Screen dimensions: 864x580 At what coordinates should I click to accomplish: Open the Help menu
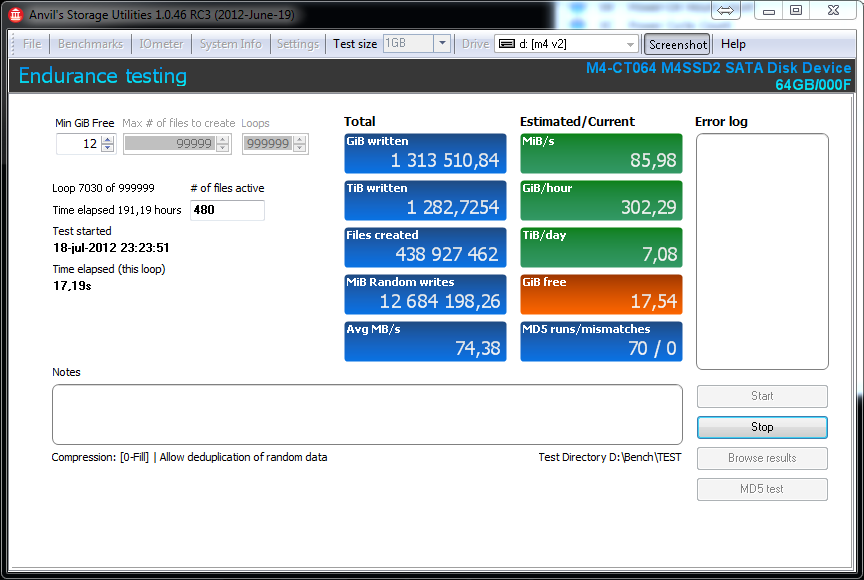pyautogui.click(x=733, y=44)
